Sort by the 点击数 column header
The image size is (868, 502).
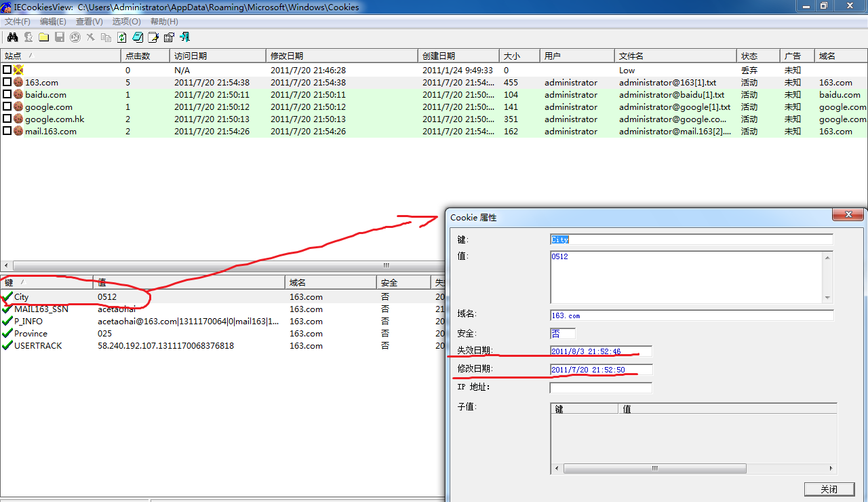145,56
